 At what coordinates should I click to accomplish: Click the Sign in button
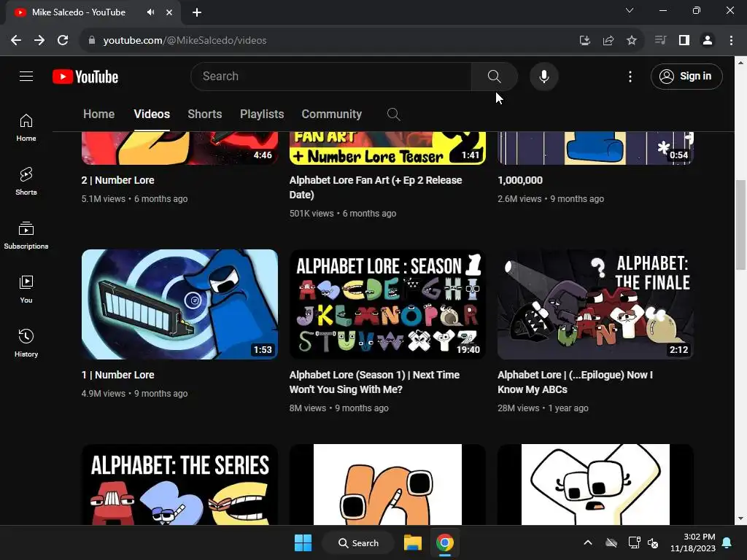(686, 76)
